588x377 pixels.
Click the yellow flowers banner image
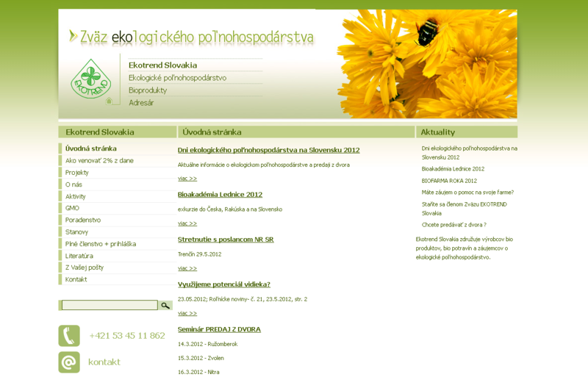[428, 64]
